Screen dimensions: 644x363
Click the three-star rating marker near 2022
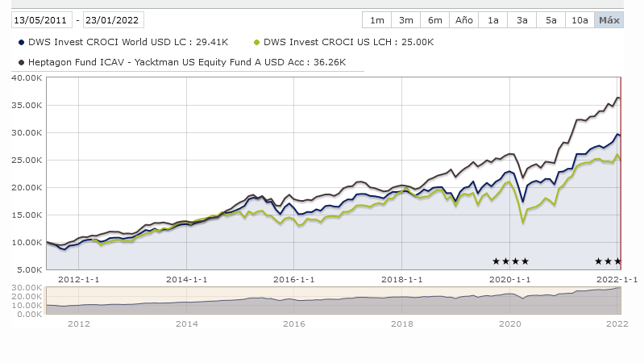pos(608,261)
